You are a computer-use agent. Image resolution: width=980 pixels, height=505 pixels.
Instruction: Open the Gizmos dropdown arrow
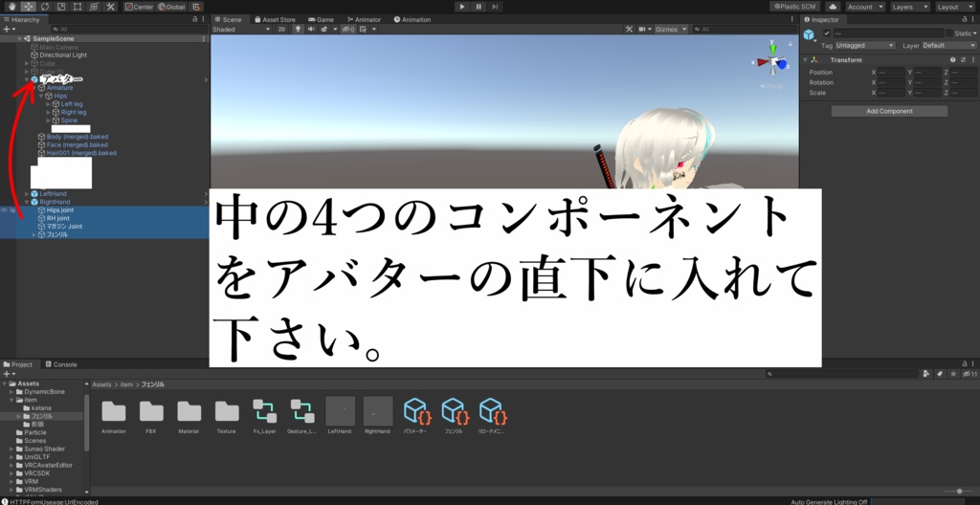pos(684,30)
